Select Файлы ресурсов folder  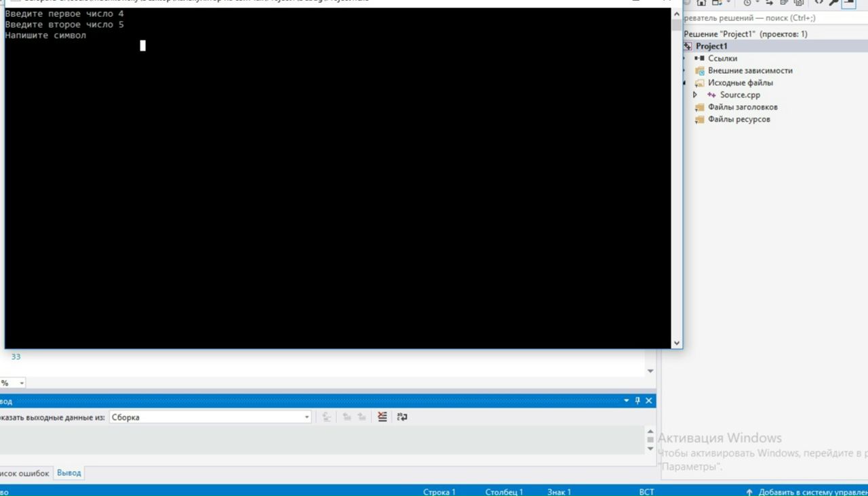[739, 119]
